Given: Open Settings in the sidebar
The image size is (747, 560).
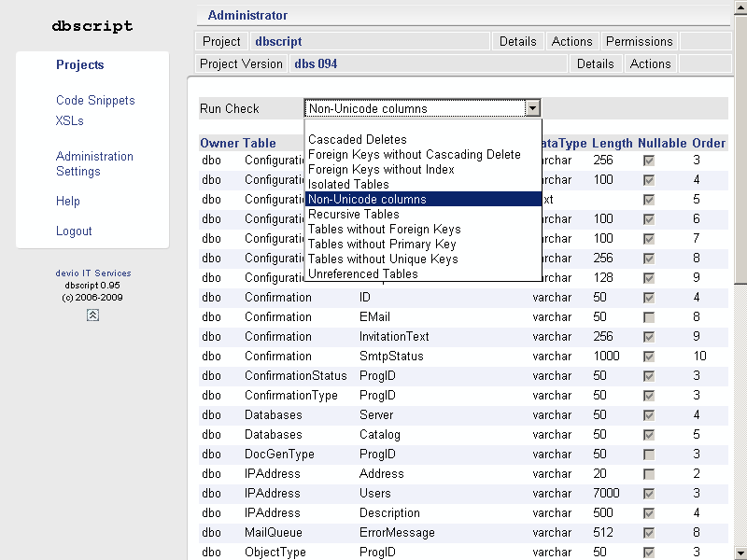Looking at the screenshot, I should coord(78,171).
